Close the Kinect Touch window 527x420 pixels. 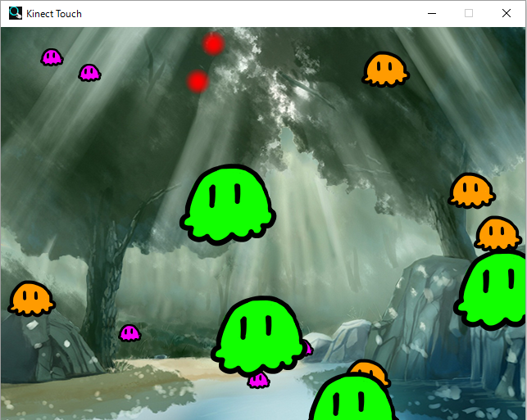[x=507, y=13]
